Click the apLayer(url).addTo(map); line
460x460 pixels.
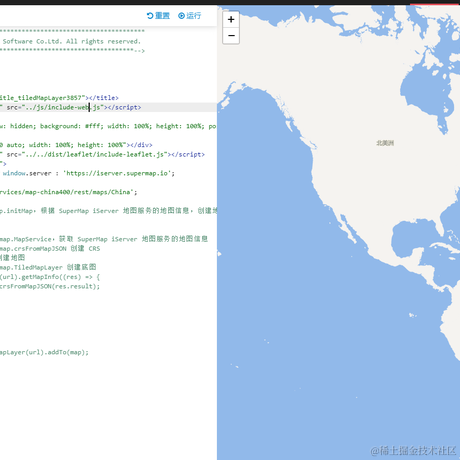pyautogui.click(x=44, y=352)
